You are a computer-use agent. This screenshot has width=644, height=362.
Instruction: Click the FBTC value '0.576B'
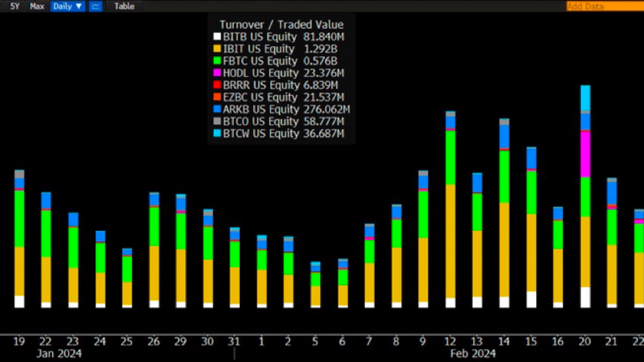pyautogui.click(x=320, y=61)
